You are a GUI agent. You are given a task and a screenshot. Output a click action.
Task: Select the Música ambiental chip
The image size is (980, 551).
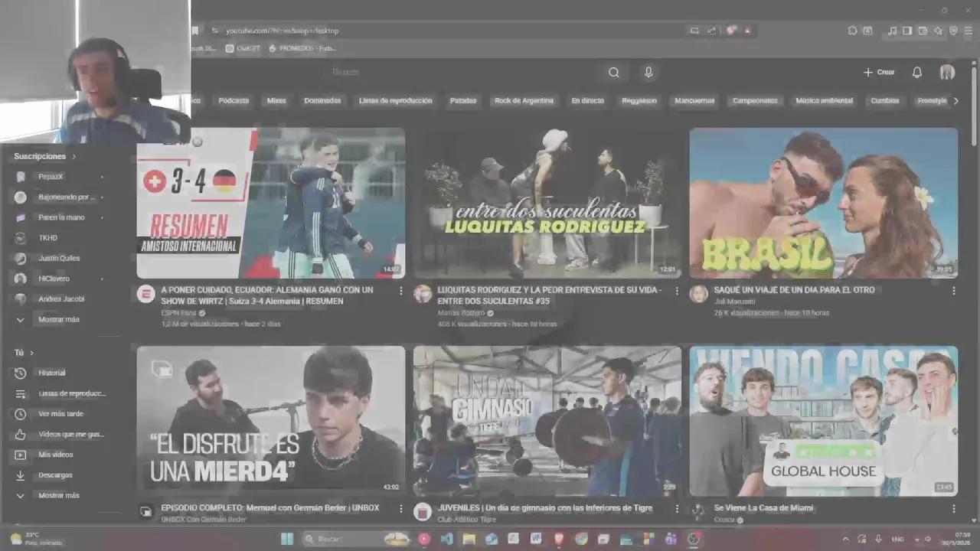pyautogui.click(x=824, y=100)
